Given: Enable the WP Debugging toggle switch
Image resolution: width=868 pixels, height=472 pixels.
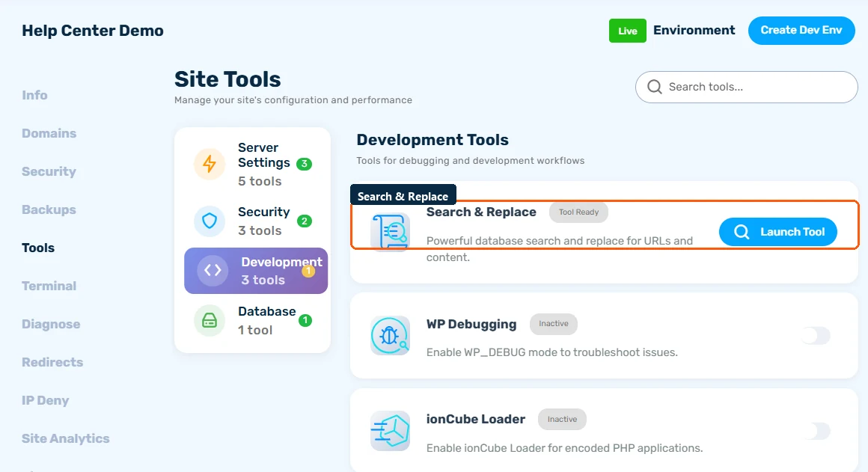Looking at the screenshot, I should [x=816, y=335].
